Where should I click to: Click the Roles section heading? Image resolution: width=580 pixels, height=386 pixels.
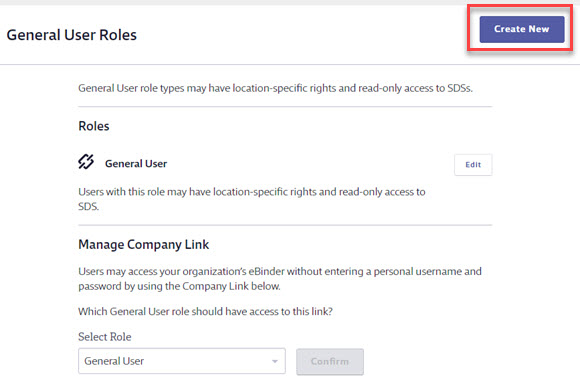point(94,126)
